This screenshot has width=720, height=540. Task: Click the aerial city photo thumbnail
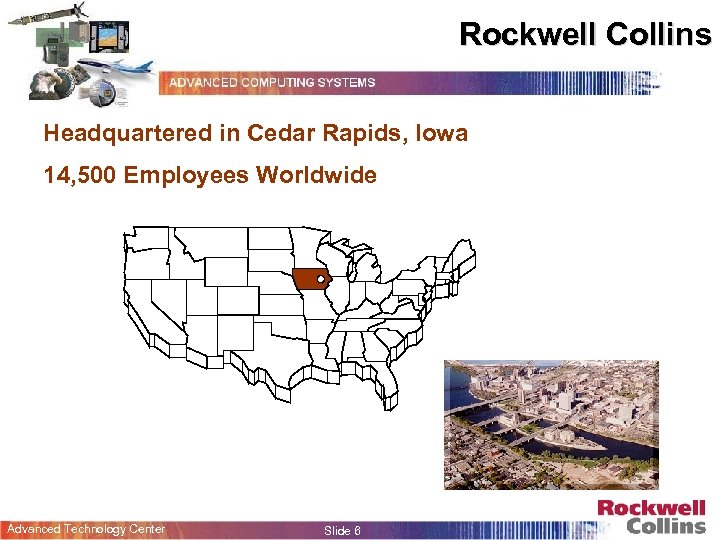551,425
